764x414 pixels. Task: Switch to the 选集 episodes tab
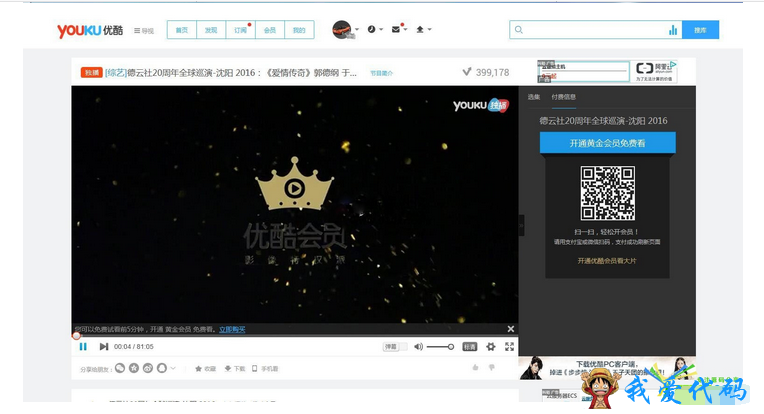click(x=534, y=97)
